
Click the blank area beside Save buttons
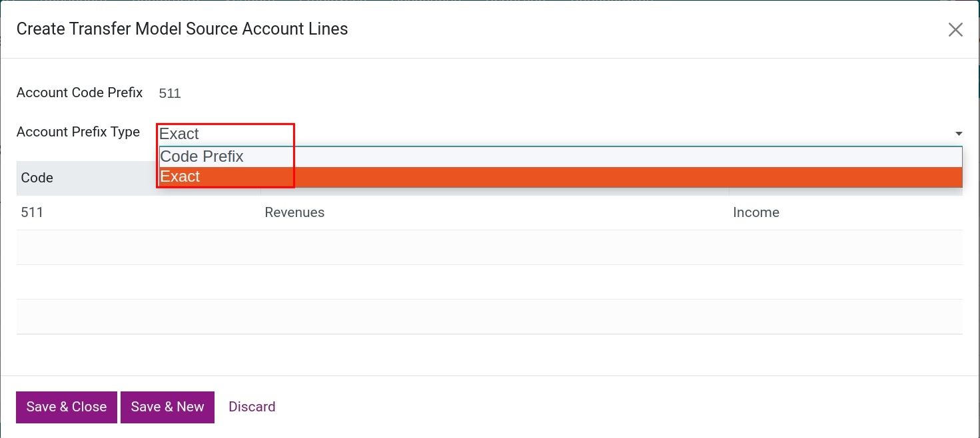533,407
